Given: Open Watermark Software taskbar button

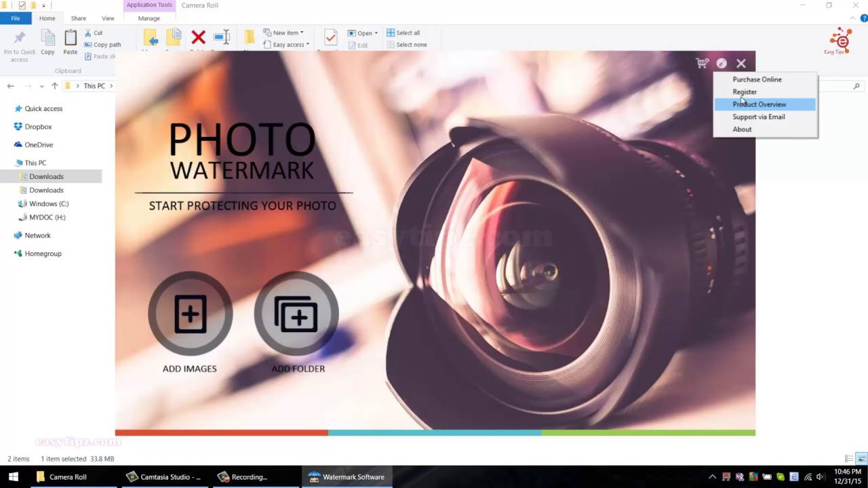Looking at the screenshot, I should click(347, 477).
